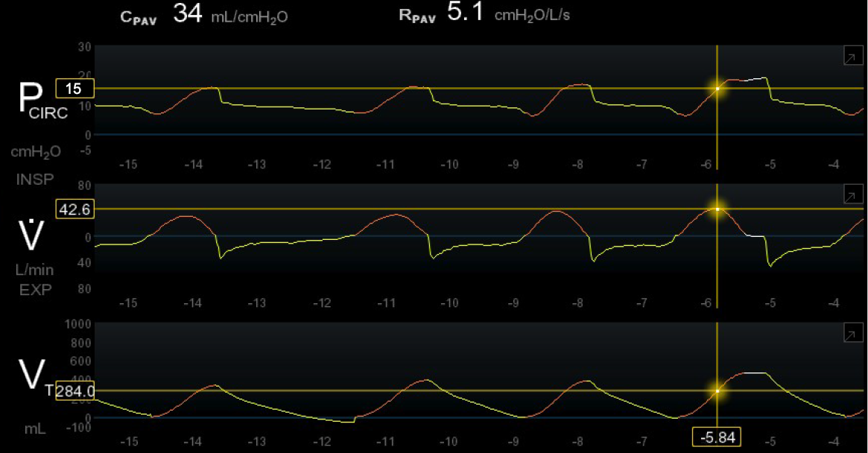This screenshot has width=868, height=453.
Task: Click the glowing cursor point on flow waveform
Action: (x=717, y=209)
